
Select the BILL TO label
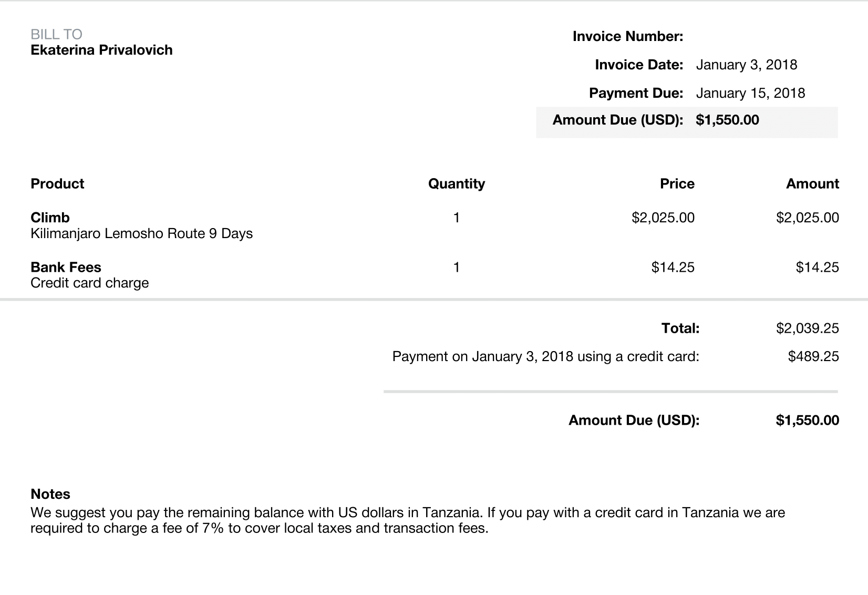56,34
